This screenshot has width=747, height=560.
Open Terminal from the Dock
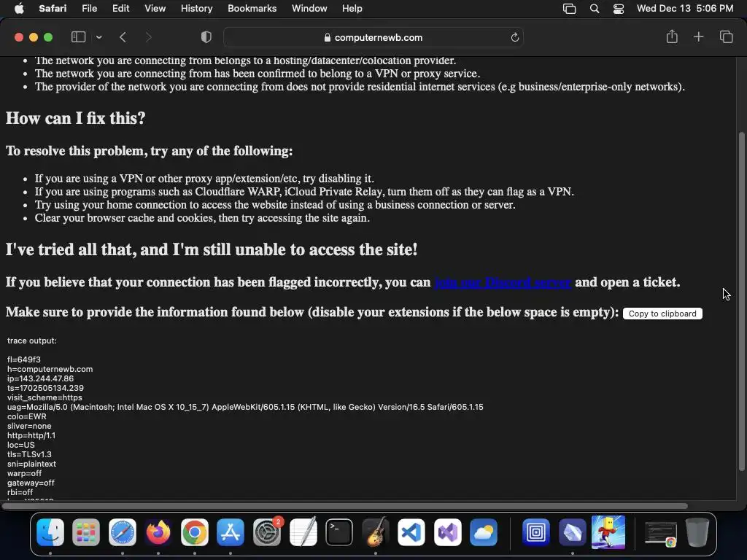click(339, 532)
